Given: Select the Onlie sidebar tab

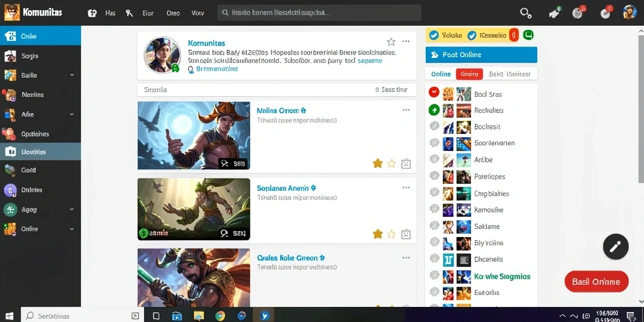Looking at the screenshot, I should coord(40,36).
